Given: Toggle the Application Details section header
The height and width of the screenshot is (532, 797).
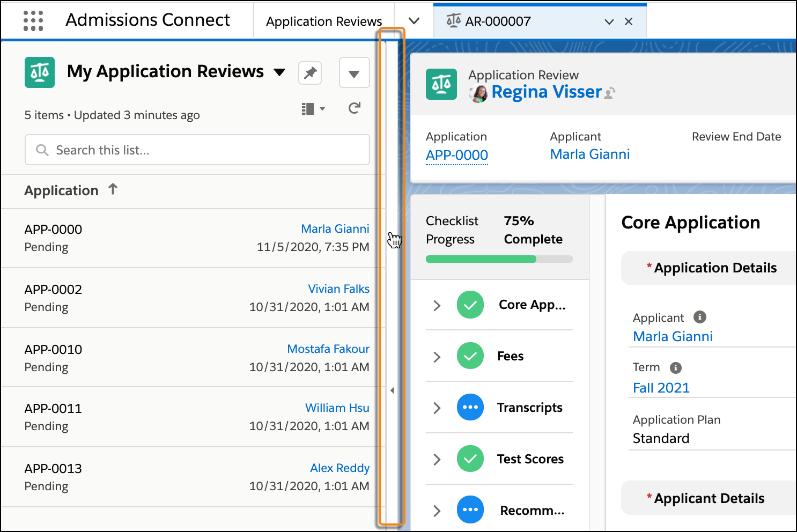Looking at the screenshot, I should pos(709,268).
